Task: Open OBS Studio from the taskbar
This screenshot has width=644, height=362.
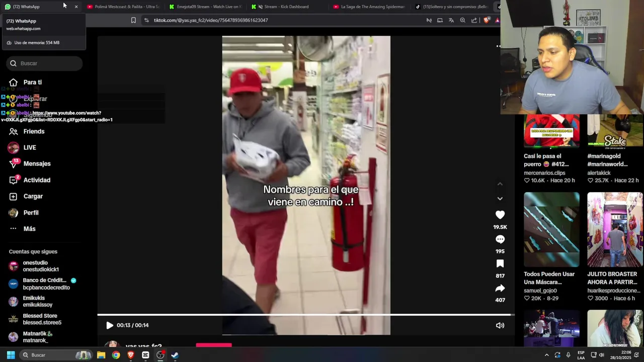Action: (x=160, y=355)
